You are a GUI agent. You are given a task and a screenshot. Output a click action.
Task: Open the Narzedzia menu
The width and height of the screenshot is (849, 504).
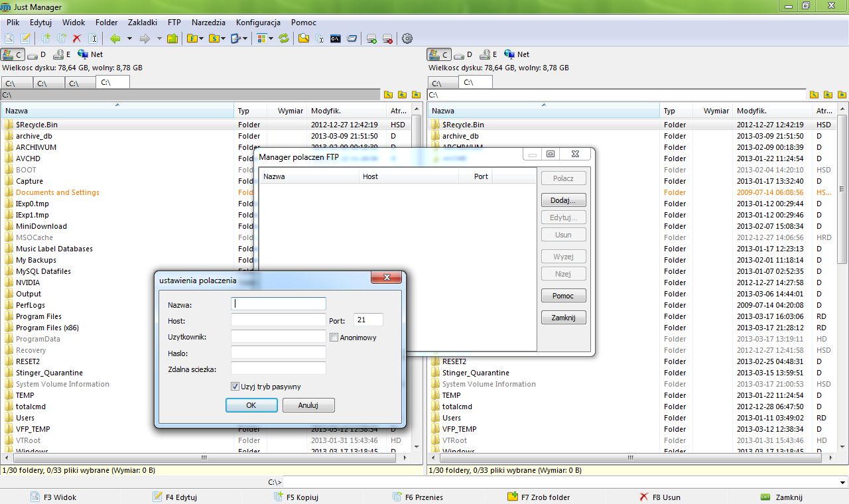(x=208, y=23)
